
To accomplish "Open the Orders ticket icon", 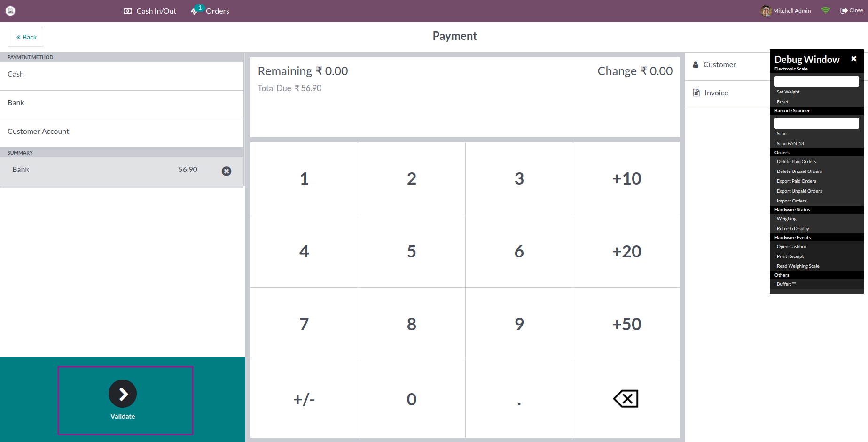I will (194, 11).
